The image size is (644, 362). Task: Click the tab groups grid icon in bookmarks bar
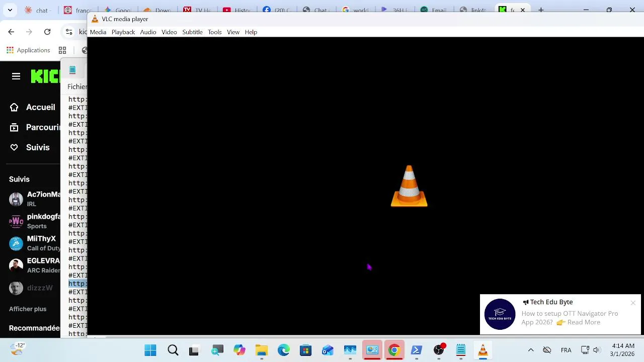pos(62,50)
